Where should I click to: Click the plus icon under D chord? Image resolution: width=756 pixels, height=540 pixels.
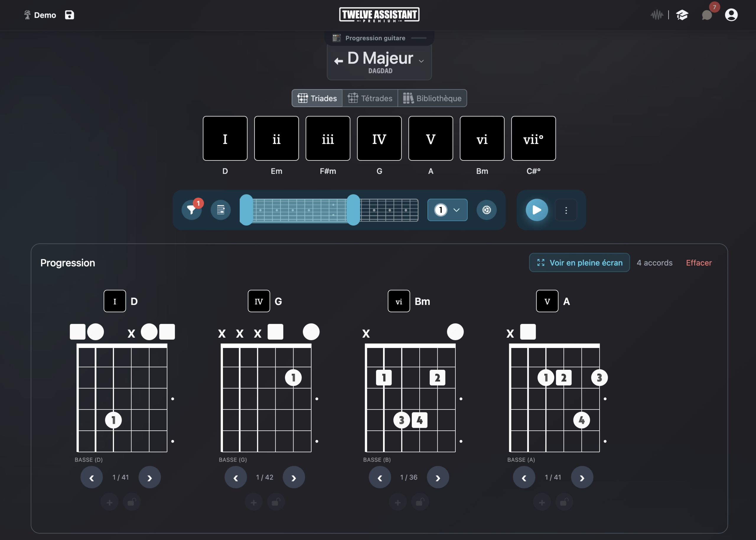point(110,502)
